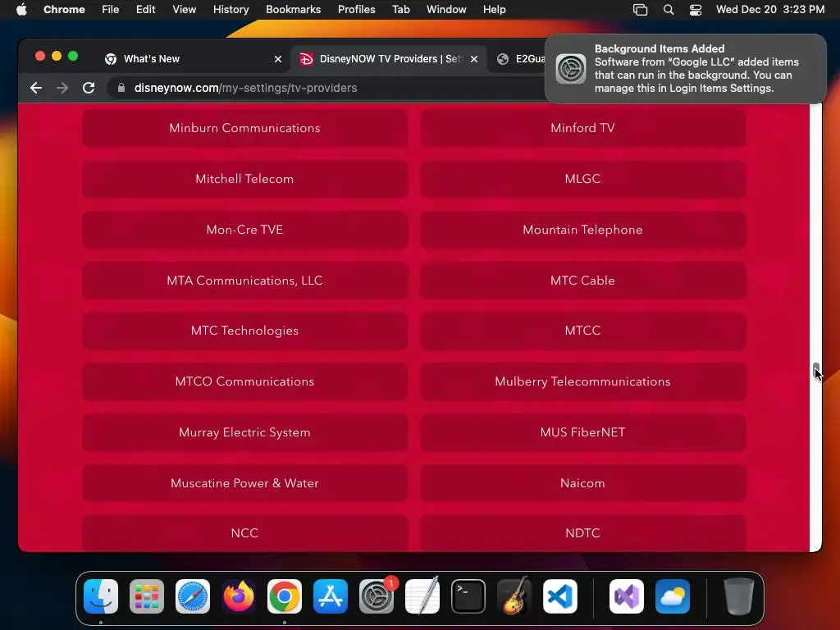Open System Settings from the dock
This screenshot has height=630, width=840.
coord(377,596)
